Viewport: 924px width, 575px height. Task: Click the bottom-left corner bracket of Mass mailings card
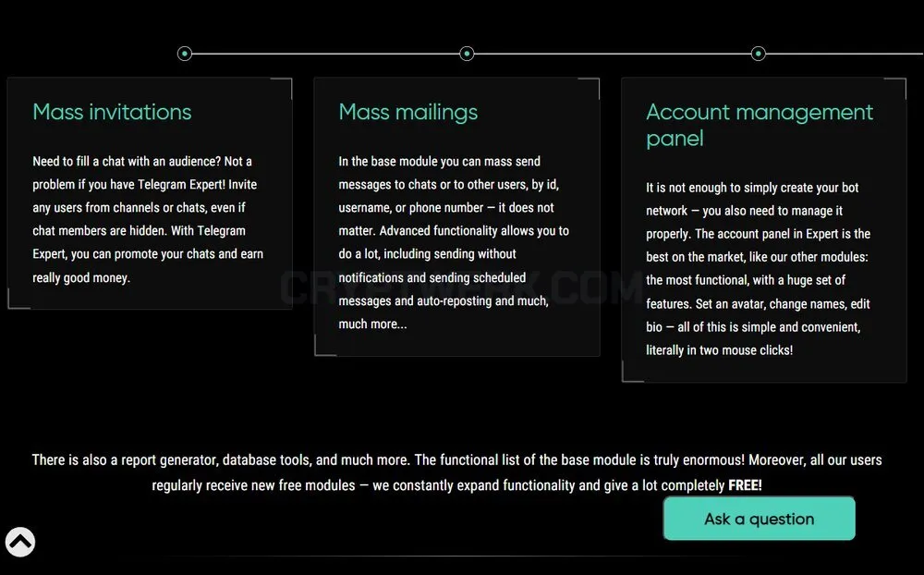pos(325,346)
